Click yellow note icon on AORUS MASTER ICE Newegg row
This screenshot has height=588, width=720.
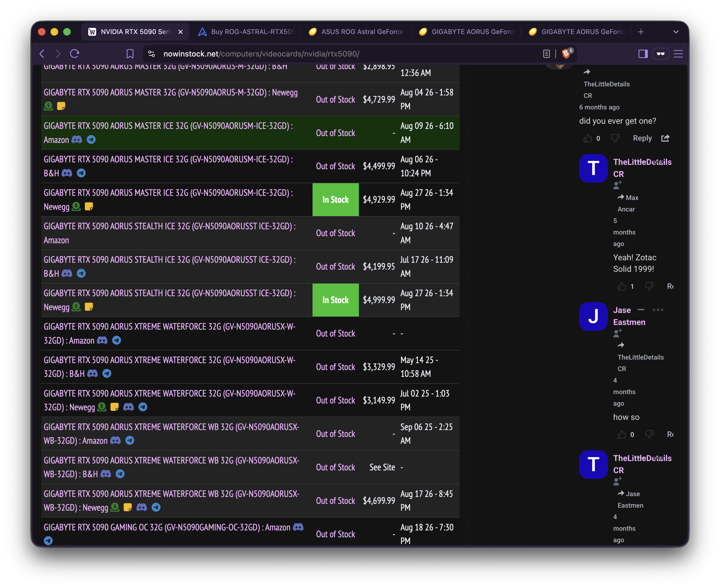pyautogui.click(x=89, y=206)
